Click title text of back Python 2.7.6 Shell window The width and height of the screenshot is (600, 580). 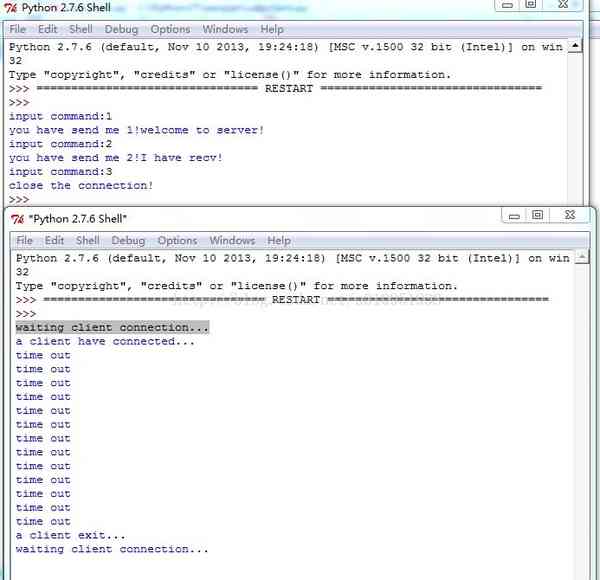(x=66, y=8)
